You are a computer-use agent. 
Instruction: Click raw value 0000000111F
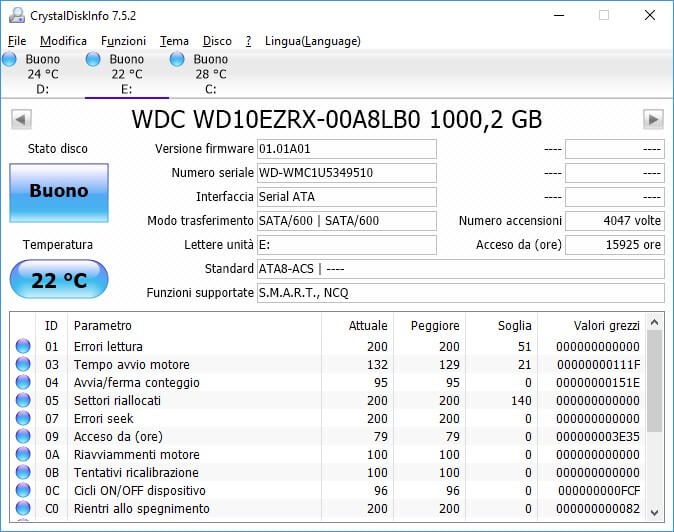pos(598,364)
